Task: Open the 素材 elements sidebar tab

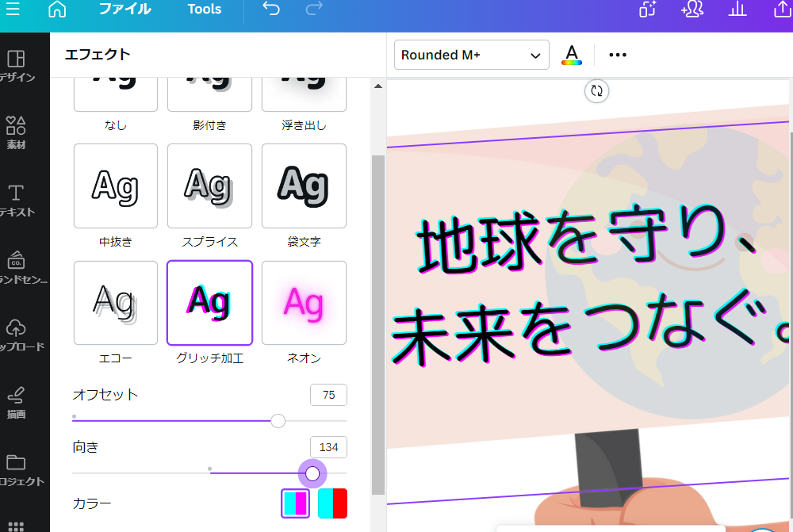Action: (x=16, y=133)
